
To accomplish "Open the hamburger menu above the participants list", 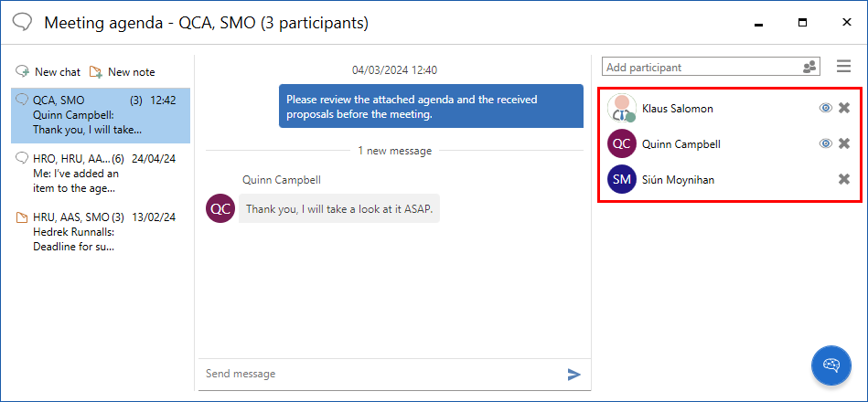I will pyautogui.click(x=844, y=67).
